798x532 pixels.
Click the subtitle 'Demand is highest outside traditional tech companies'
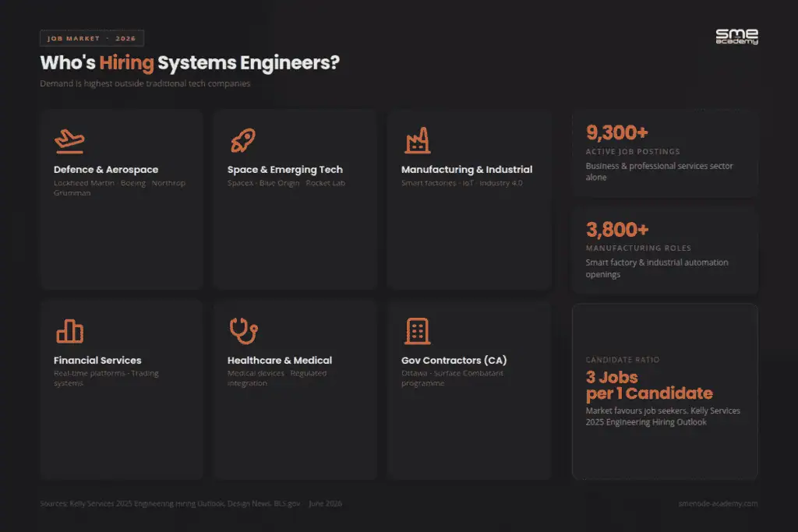145,83
